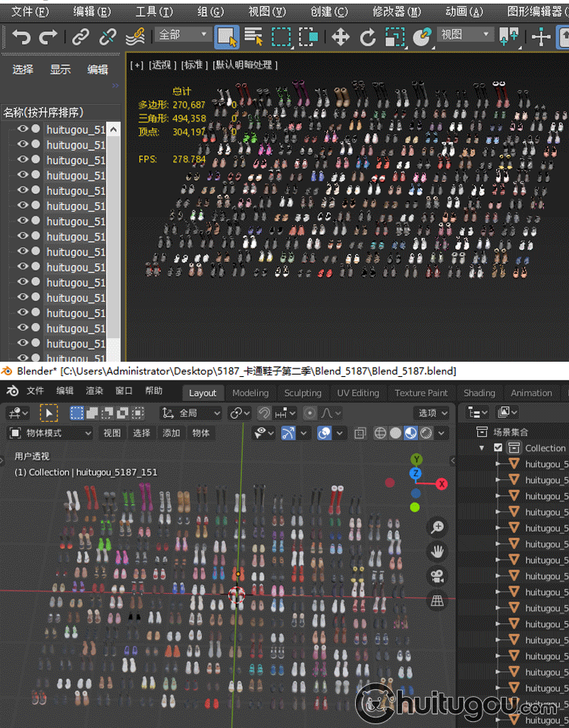Screen dimensions: 569x728
Task: Click the 名称(按升序排序) column header
Action: point(43,112)
